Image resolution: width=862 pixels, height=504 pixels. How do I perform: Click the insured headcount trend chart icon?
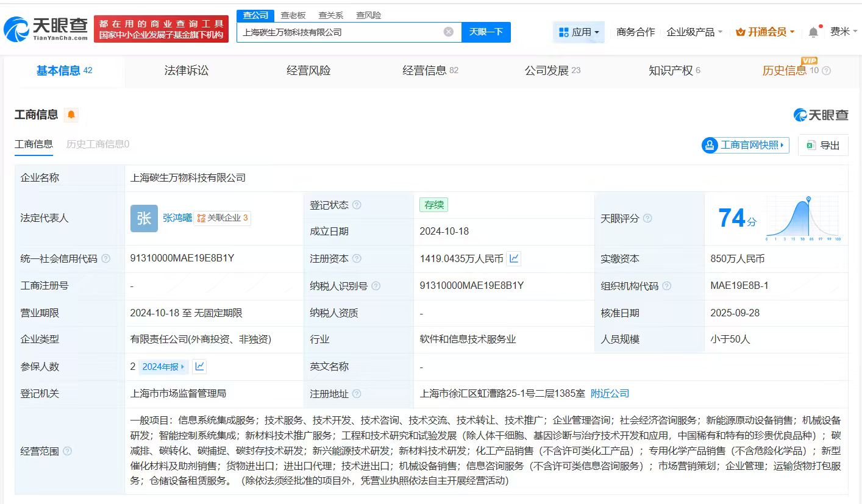coord(199,367)
